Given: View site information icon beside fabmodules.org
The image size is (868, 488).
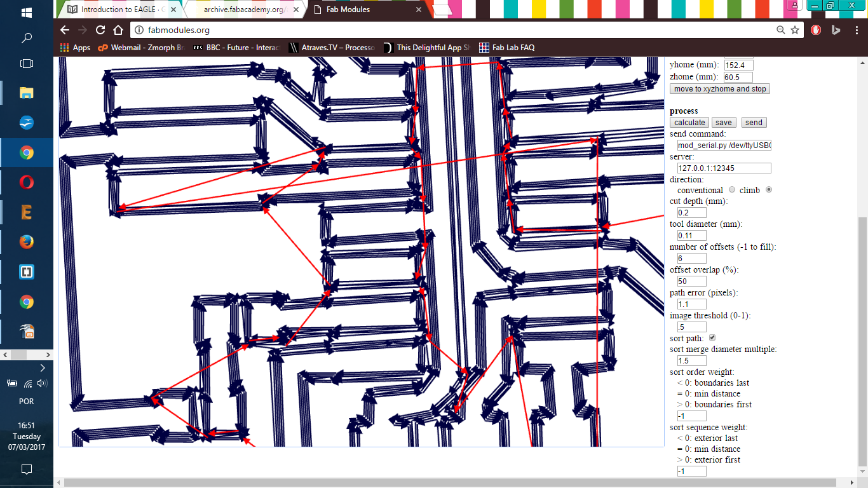Looking at the screenshot, I should point(140,30).
